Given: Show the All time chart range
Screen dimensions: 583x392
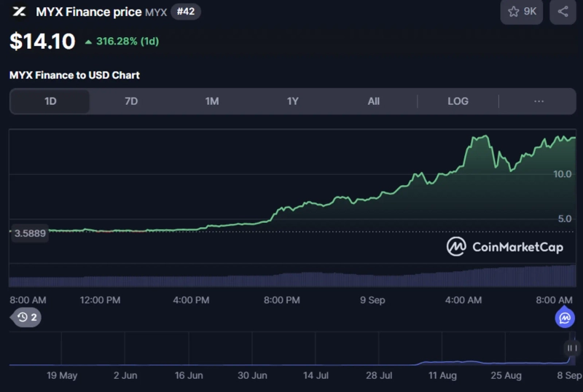Looking at the screenshot, I should click(374, 101).
